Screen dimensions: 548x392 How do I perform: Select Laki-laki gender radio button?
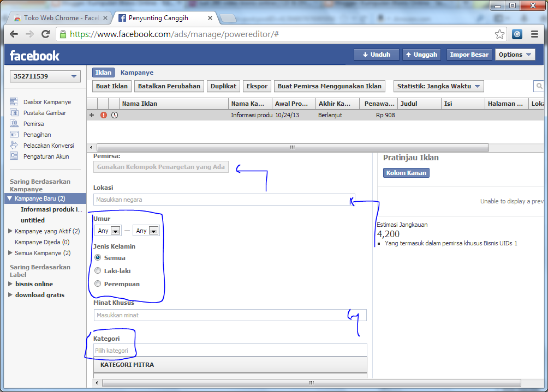point(98,270)
